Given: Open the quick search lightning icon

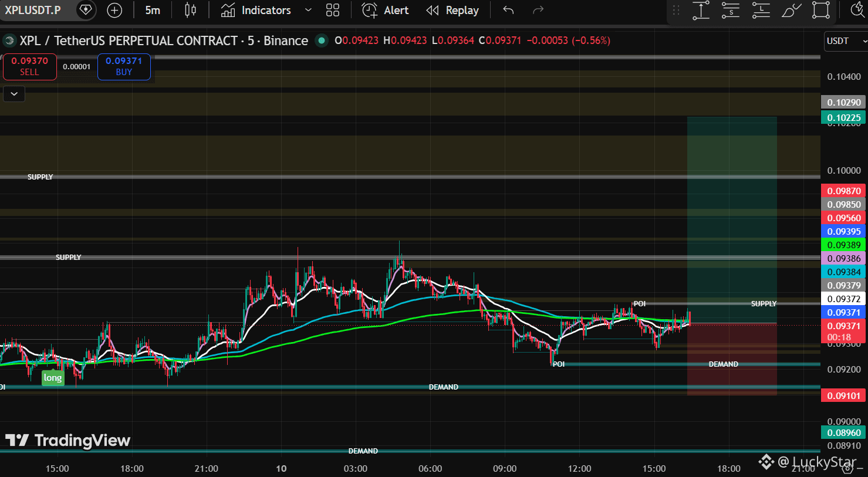Looking at the screenshot, I should coord(857,10).
